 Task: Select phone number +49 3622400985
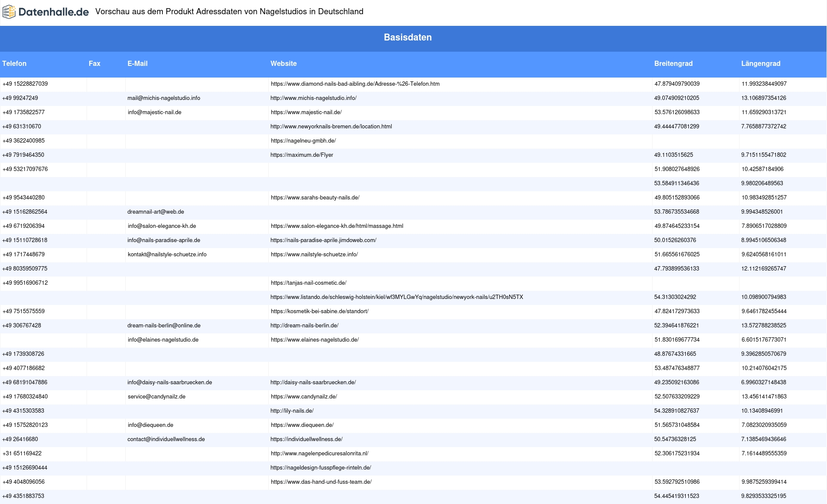pos(24,141)
